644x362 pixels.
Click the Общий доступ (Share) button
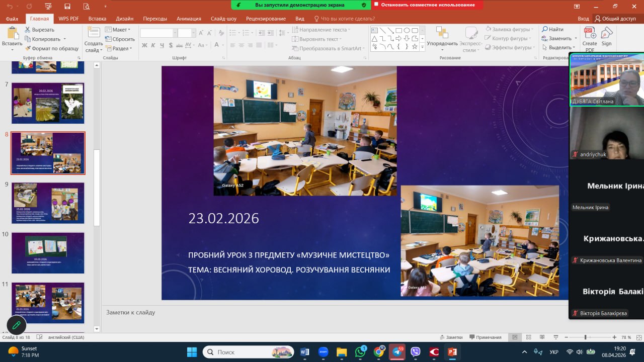pos(615,19)
